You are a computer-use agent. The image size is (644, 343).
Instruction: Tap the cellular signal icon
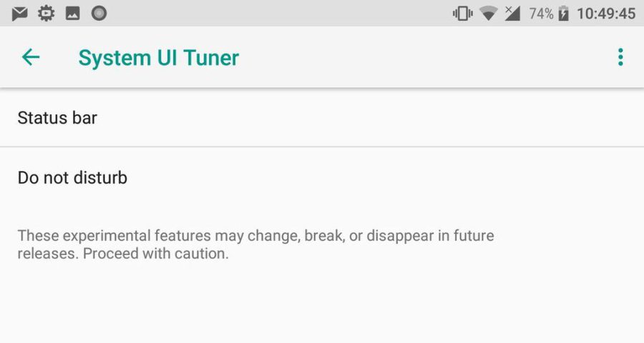tap(512, 14)
